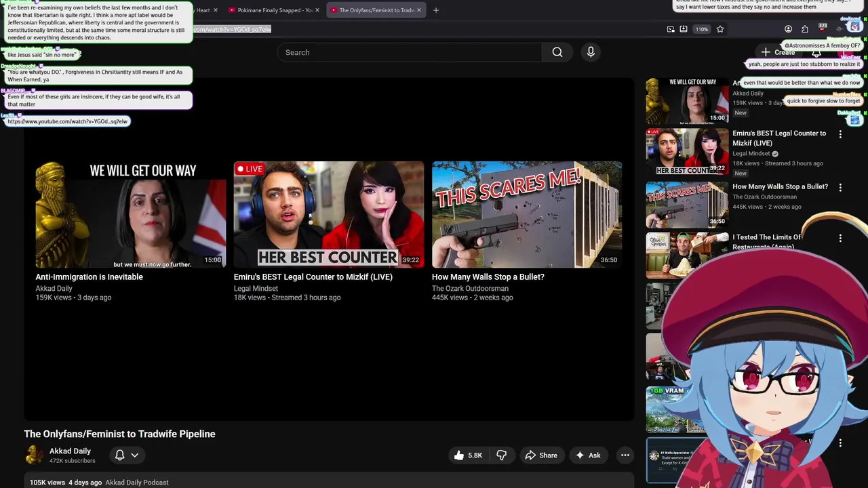Focus the YouTube search field

pos(410,52)
